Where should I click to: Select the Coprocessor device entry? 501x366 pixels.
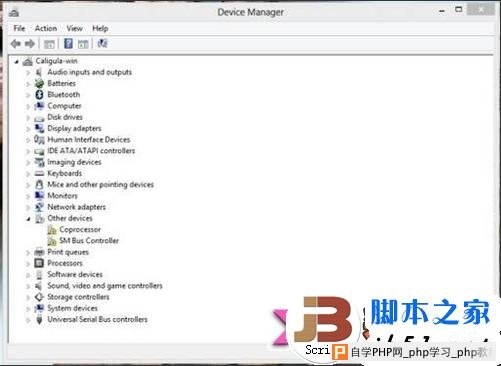(80, 229)
